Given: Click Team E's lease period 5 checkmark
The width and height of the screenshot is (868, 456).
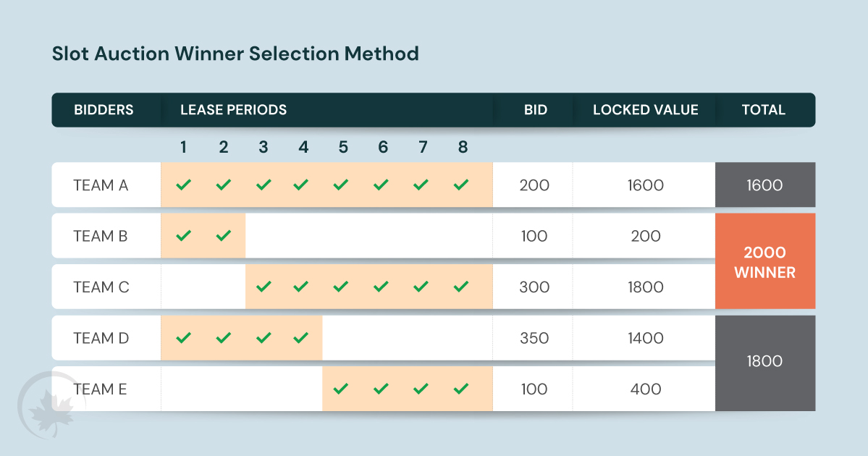Looking at the screenshot, I should (x=342, y=389).
